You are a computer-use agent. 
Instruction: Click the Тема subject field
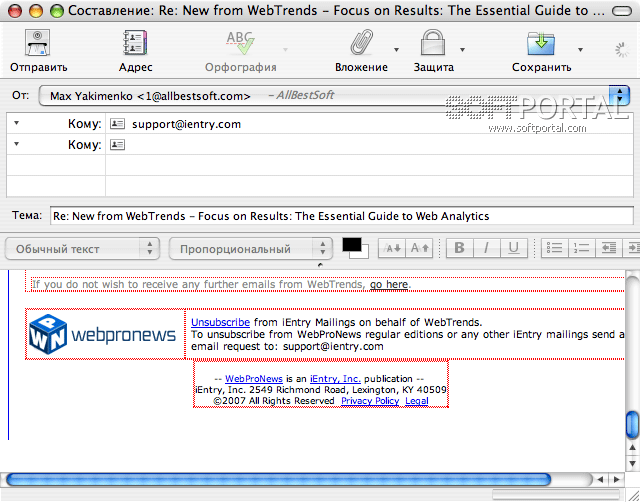click(x=342, y=215)
